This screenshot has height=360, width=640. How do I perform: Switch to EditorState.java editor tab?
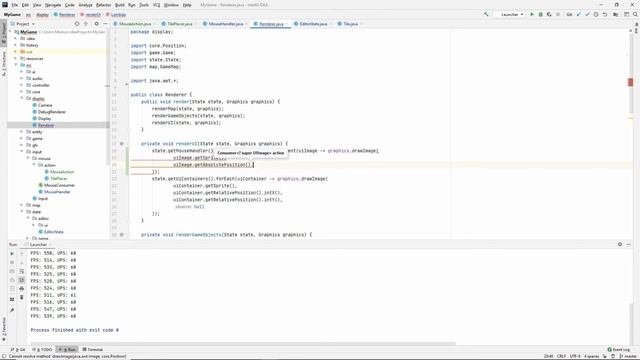click(x=313, y=24)
